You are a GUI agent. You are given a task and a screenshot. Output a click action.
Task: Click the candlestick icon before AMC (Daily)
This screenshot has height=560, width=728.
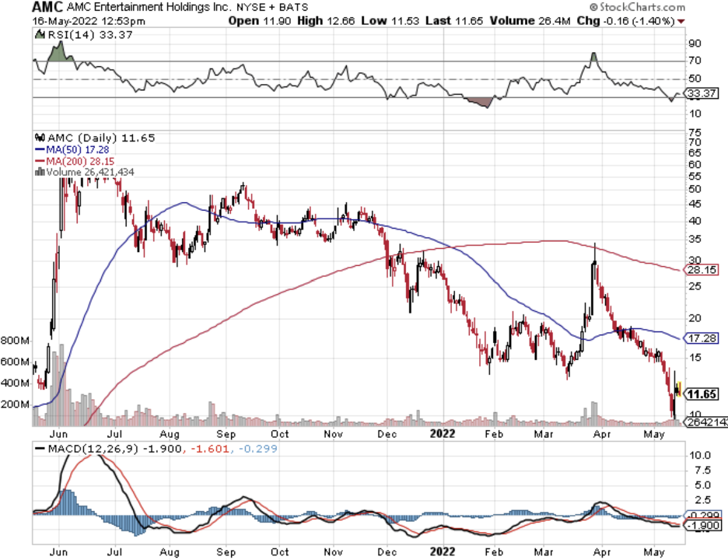pos(40,138)
